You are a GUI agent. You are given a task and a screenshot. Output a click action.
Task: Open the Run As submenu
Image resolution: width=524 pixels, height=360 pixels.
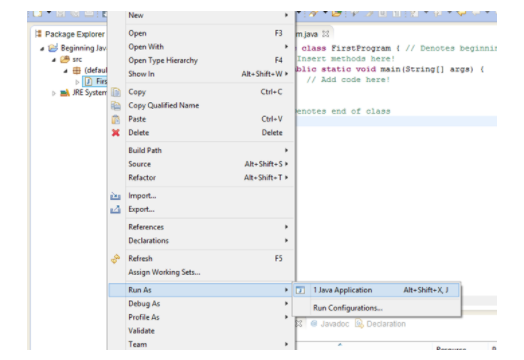[202, 290]
